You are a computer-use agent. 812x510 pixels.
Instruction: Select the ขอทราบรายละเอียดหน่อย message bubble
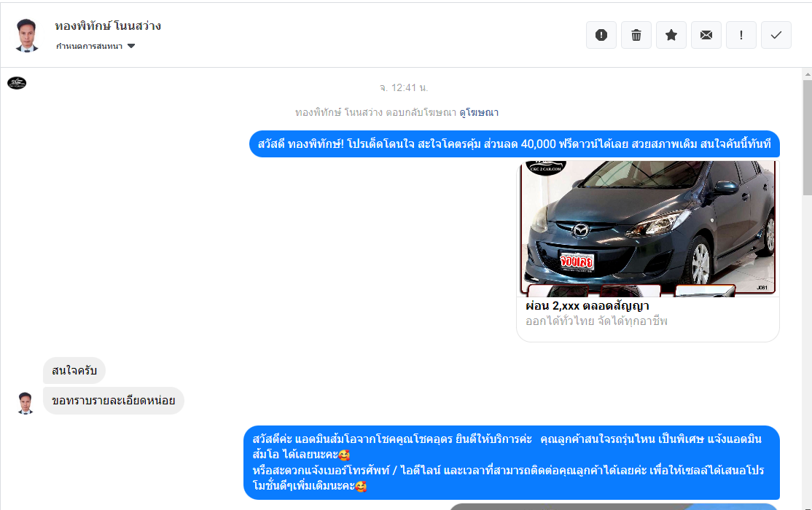coord(114,401)
